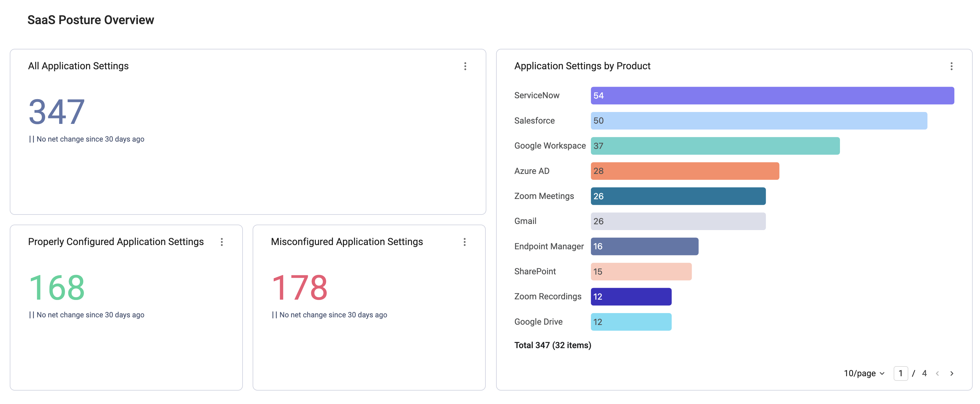
Task: Select the Google Drive bar showing 12
Action: (x=631, y=321)
